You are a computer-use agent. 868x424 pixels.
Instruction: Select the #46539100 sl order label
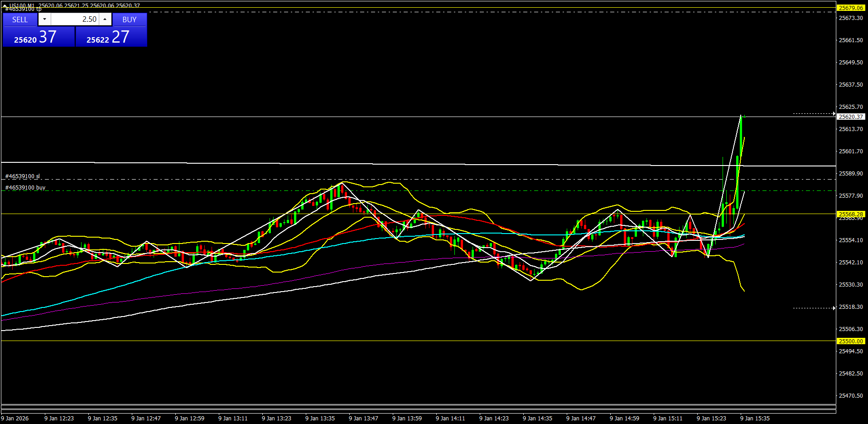pos(22,176)
